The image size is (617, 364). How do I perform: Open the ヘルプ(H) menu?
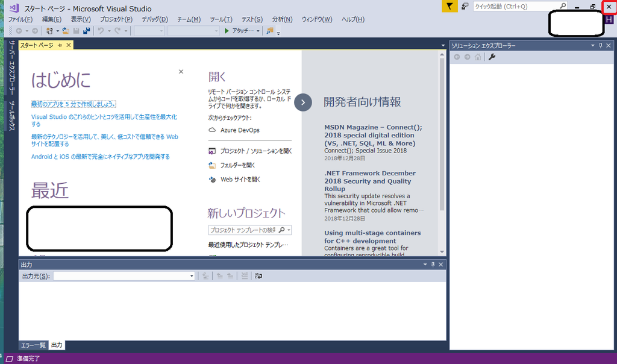[352, 19]
